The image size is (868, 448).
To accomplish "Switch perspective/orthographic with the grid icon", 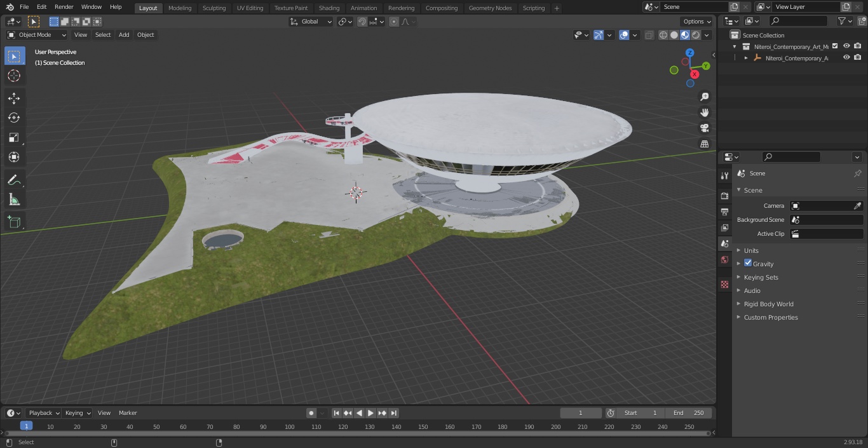I will [x=705, y=144].
